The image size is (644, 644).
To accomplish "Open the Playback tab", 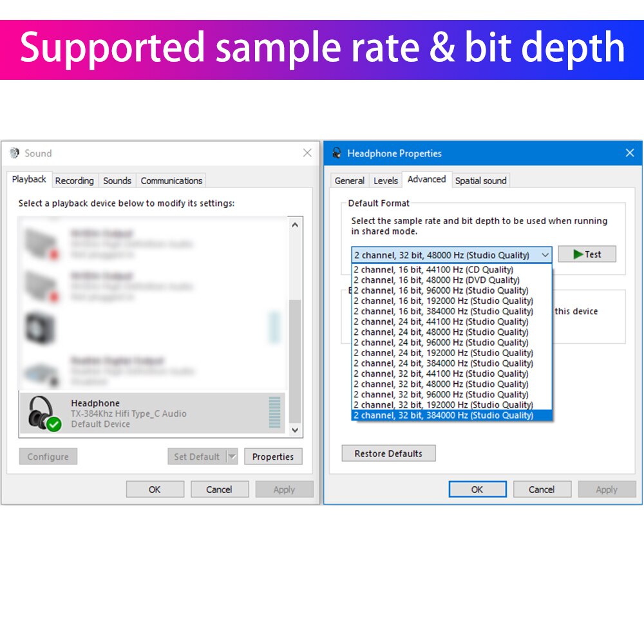I will (x=29, y=180).
